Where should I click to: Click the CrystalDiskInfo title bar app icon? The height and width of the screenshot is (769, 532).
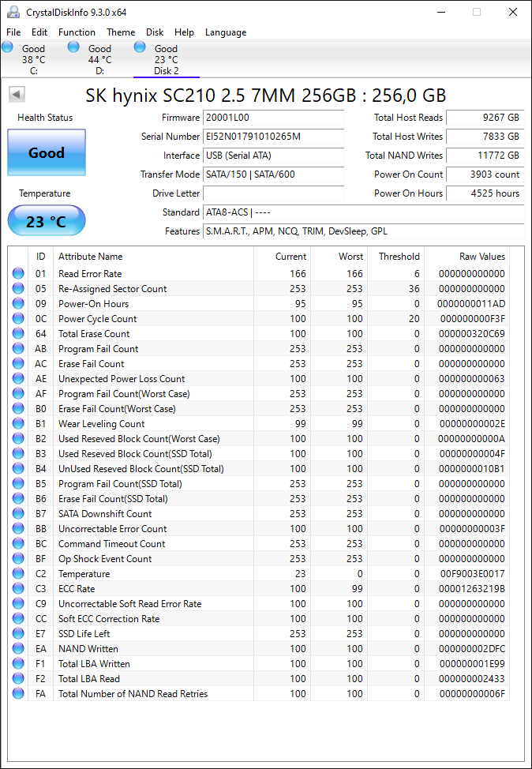(13, 12)
